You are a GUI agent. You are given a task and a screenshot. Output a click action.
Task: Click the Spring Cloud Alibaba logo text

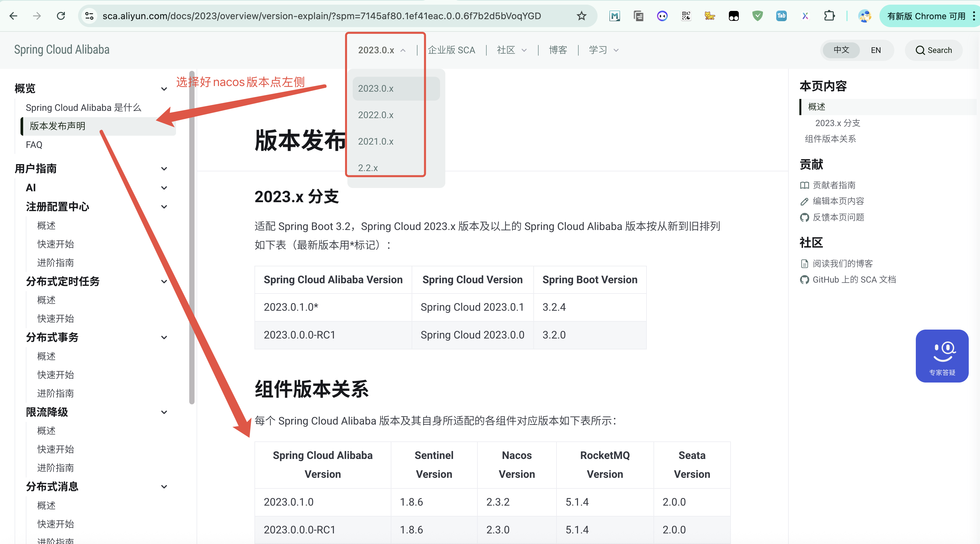pos(62,49)
